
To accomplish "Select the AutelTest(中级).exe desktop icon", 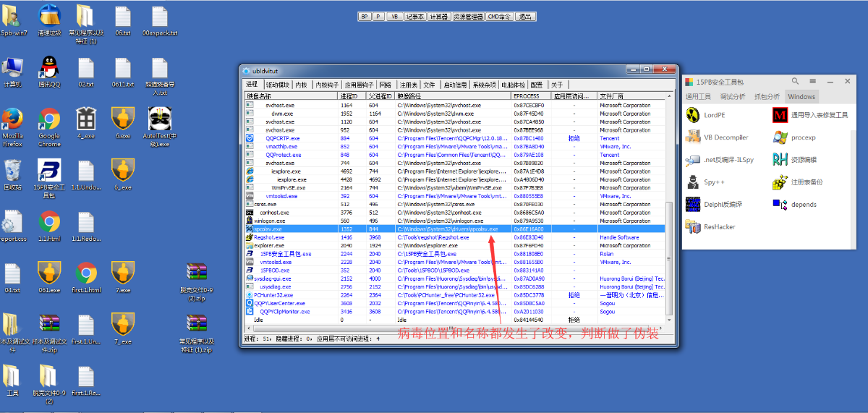I will tap(160, 127).
